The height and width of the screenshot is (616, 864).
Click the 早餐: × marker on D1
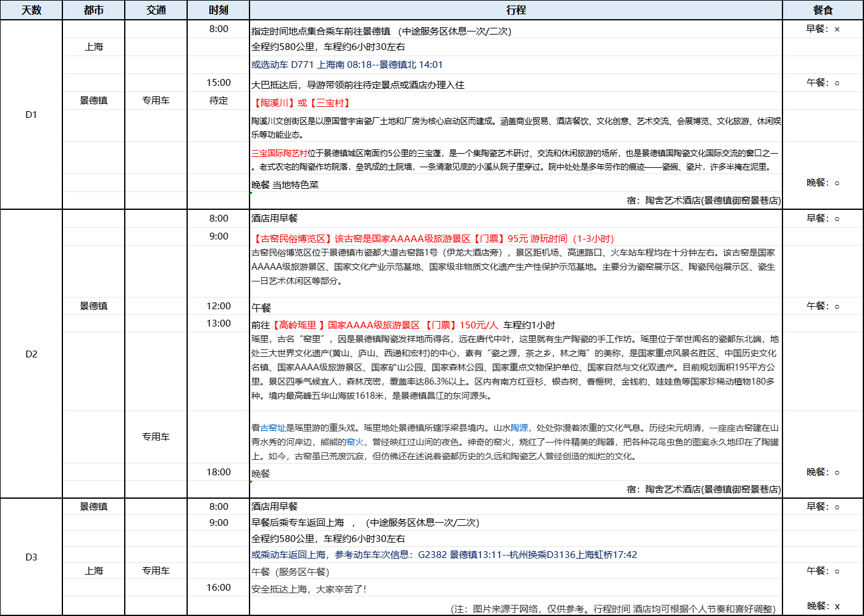(x=822, y=27)
